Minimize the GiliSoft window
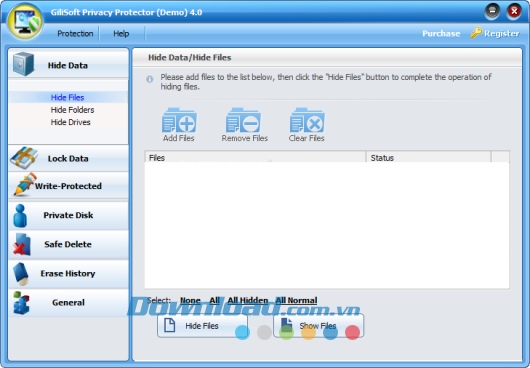530x368 pixels. 492,12
